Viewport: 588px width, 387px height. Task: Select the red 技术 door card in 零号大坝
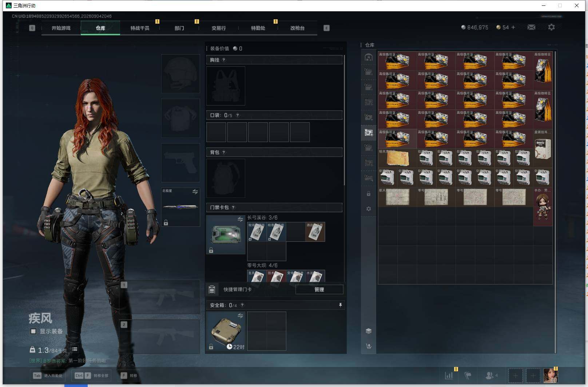[x=276, y=276]
